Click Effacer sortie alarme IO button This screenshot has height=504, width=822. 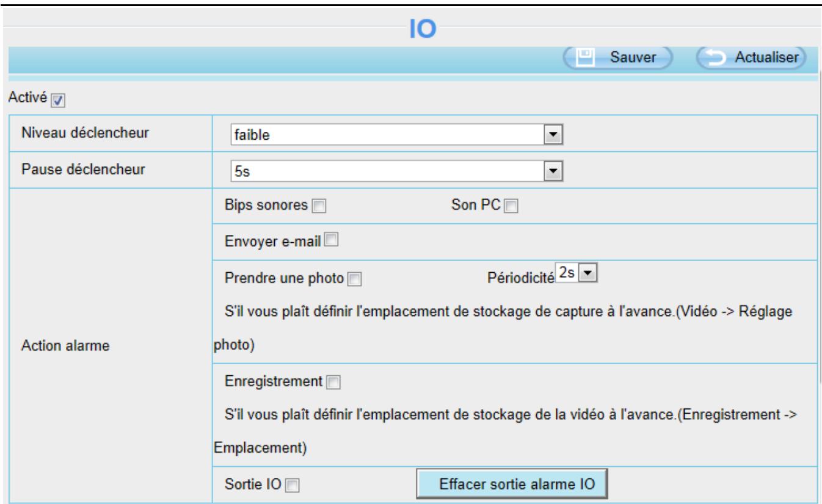pos(512,484)
